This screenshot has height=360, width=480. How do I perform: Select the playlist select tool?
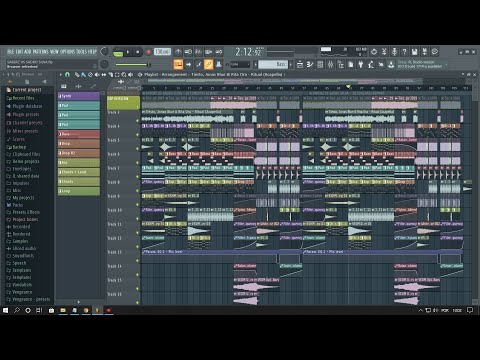[117, 75]
